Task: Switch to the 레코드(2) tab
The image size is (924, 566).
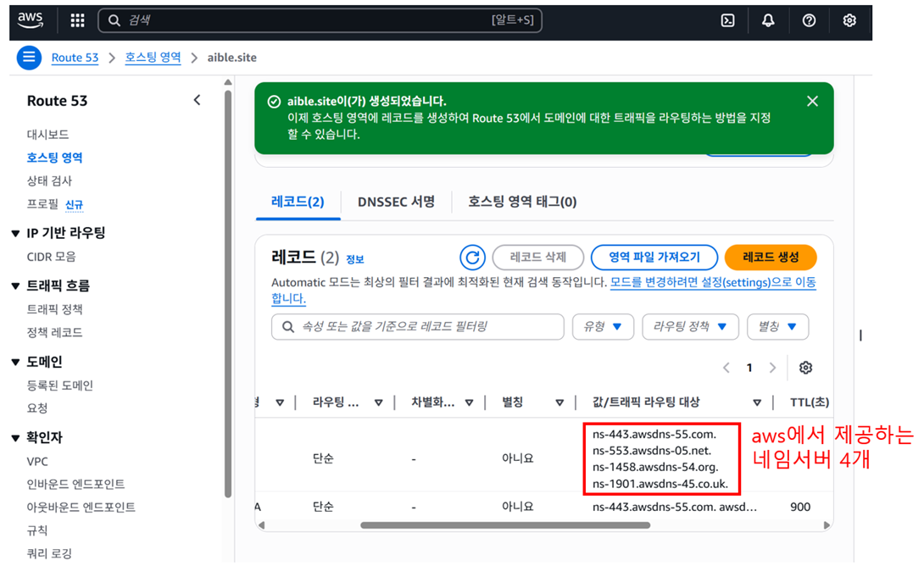Action: click(x=298, y=202)
